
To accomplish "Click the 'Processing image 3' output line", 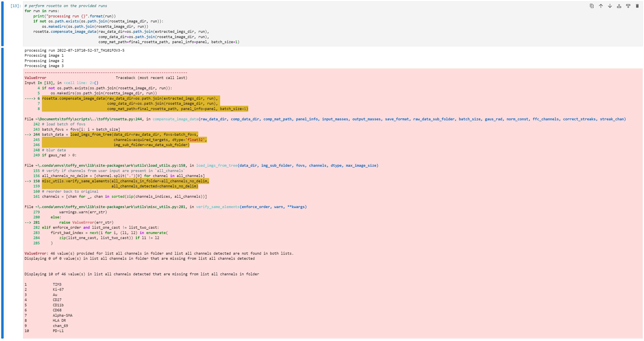I will pyautogui.click(x=44, y=66).
